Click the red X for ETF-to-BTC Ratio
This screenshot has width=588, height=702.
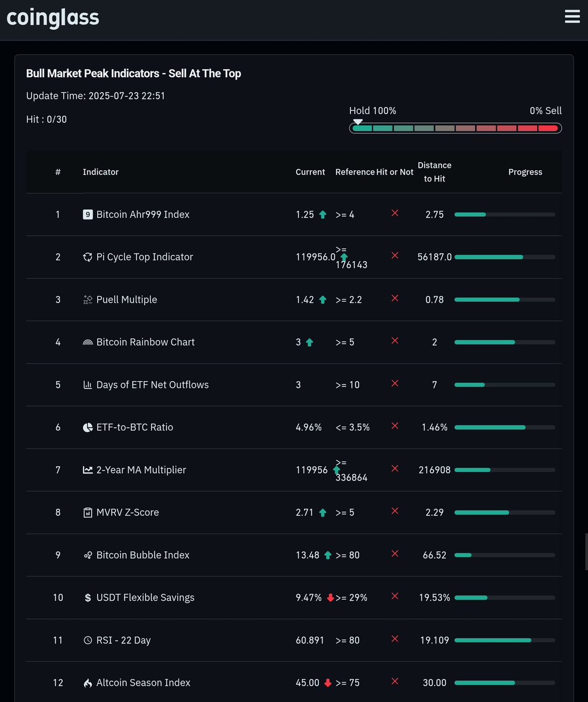[395, 426]
